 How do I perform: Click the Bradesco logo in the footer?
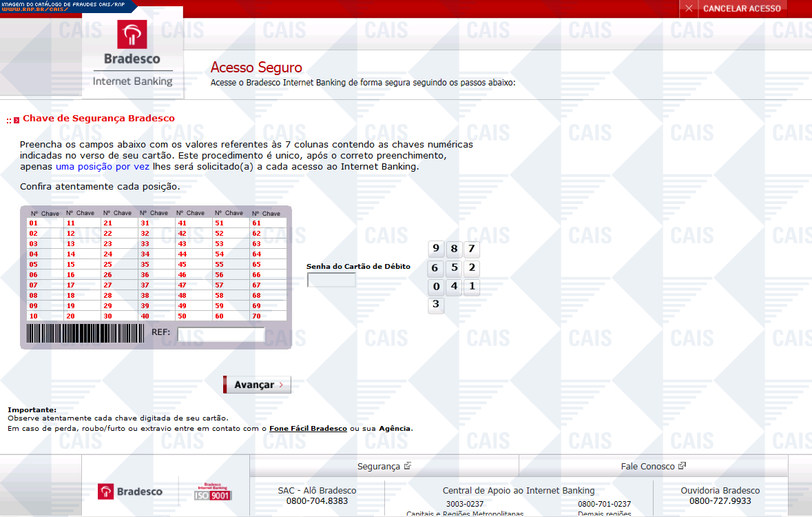click(131, 491)
